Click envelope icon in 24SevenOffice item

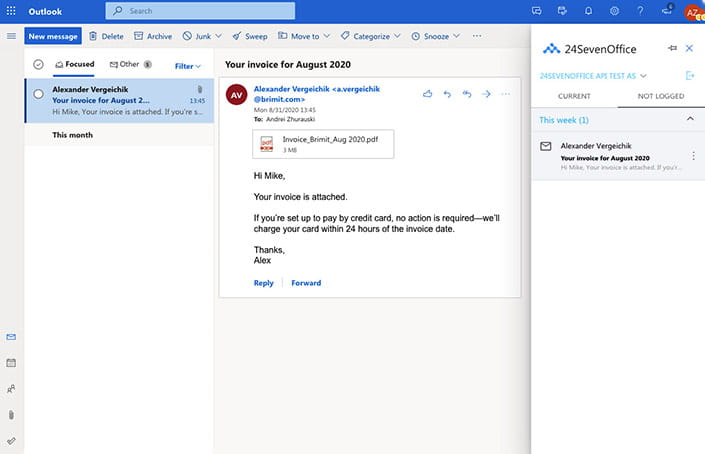coord(545,146)
